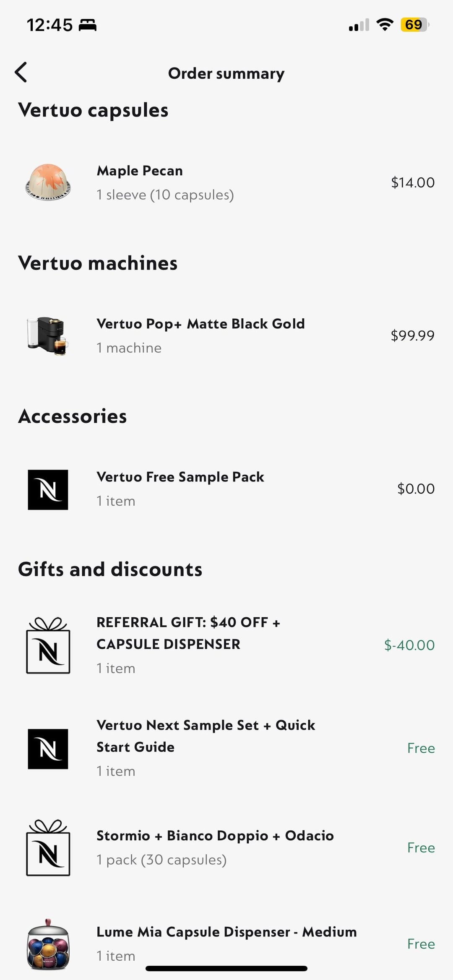This screenshot has height=980, width=453.
Task: Tap the sleep focus bed icon
Action: (88, 25)
